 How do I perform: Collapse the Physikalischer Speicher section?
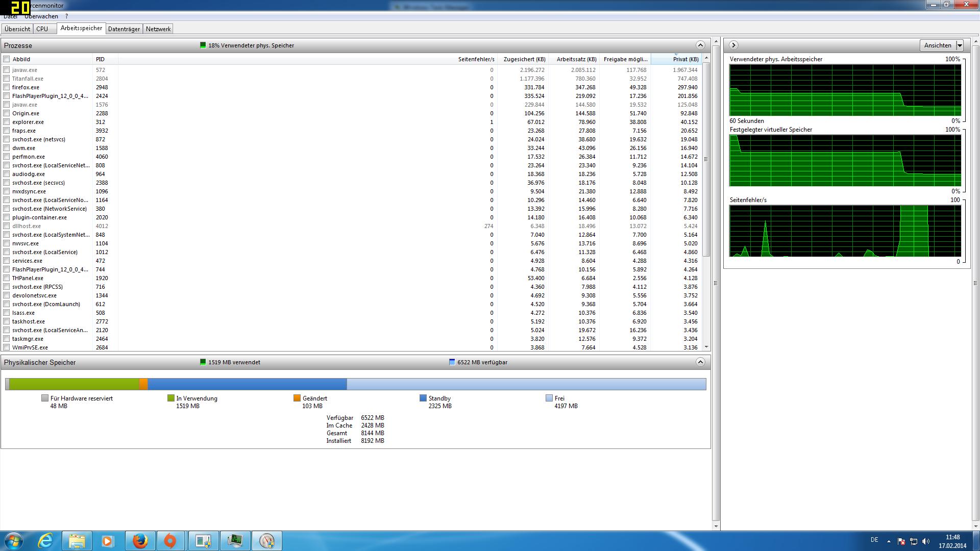(700, 362)
